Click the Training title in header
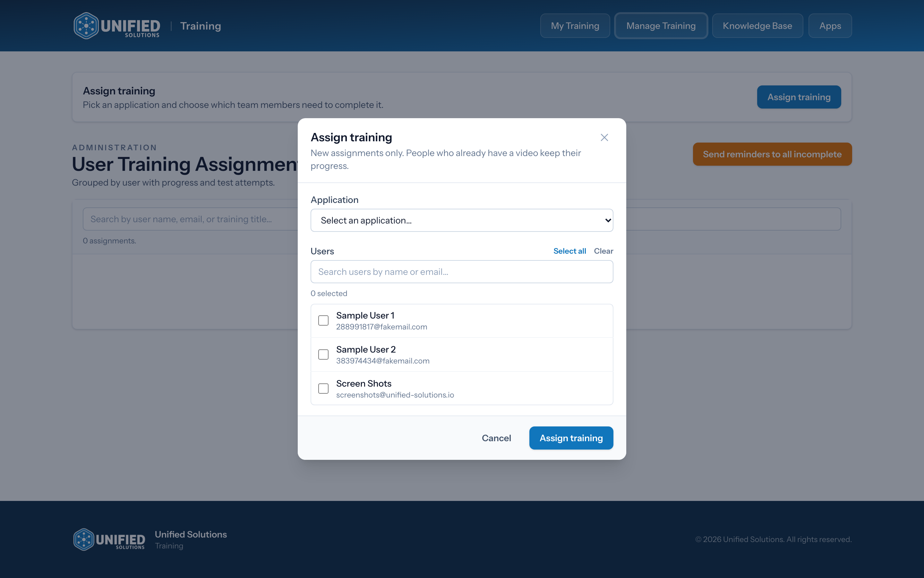This screenshot has height=578, width=924. coord(201,26)
